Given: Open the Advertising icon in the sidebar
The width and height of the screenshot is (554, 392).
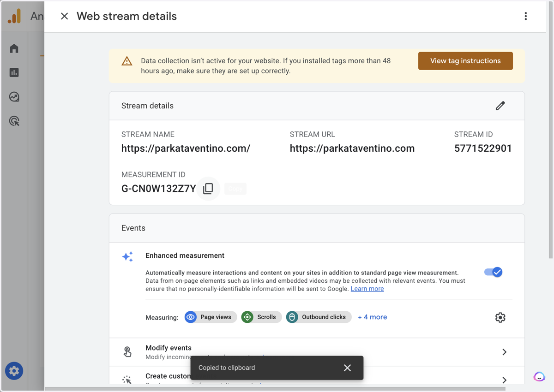Looking at the screenshot, I should pos(14,121).
